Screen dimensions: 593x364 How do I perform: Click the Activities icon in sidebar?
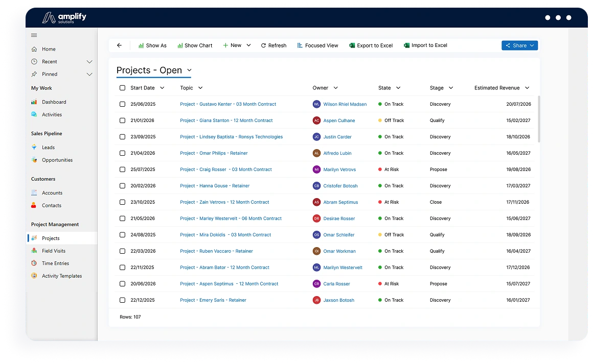pos(34,114)
